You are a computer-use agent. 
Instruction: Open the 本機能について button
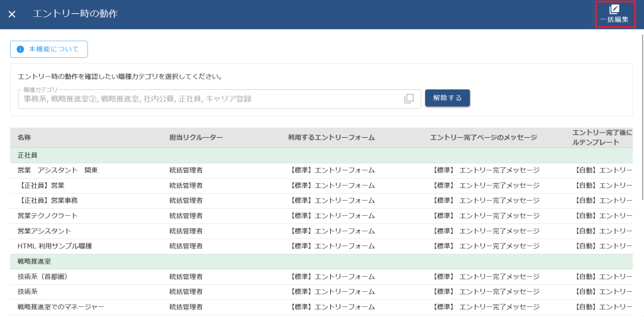(x=48, y=49)
